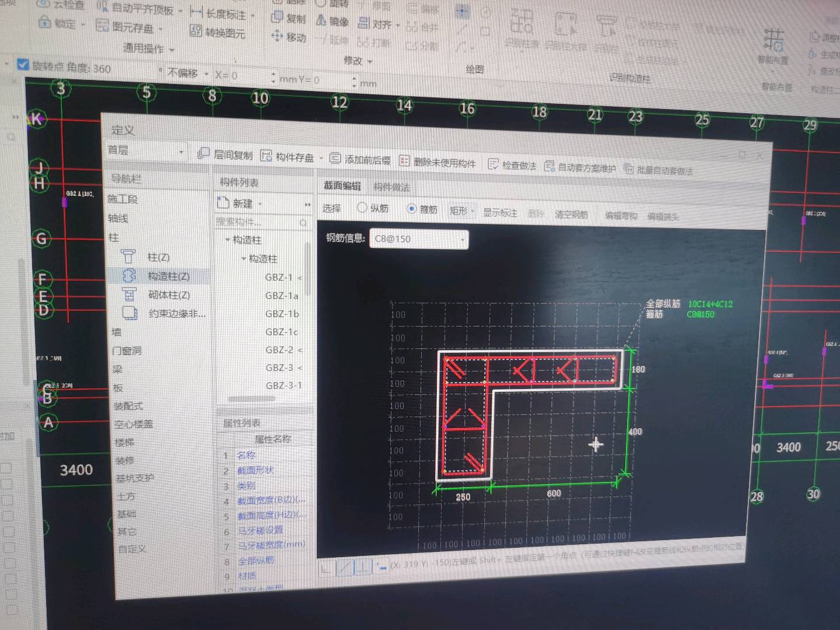Select component GBZ-1b in the list

tap(282, 314)
